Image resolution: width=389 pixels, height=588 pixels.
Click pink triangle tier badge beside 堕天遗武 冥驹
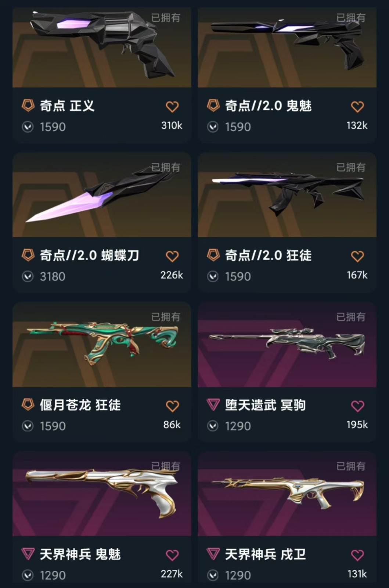(x=213, y=405)
